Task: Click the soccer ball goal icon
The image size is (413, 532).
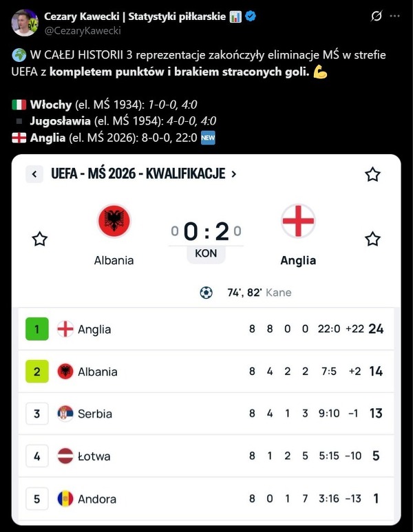Action: point(206,292)
